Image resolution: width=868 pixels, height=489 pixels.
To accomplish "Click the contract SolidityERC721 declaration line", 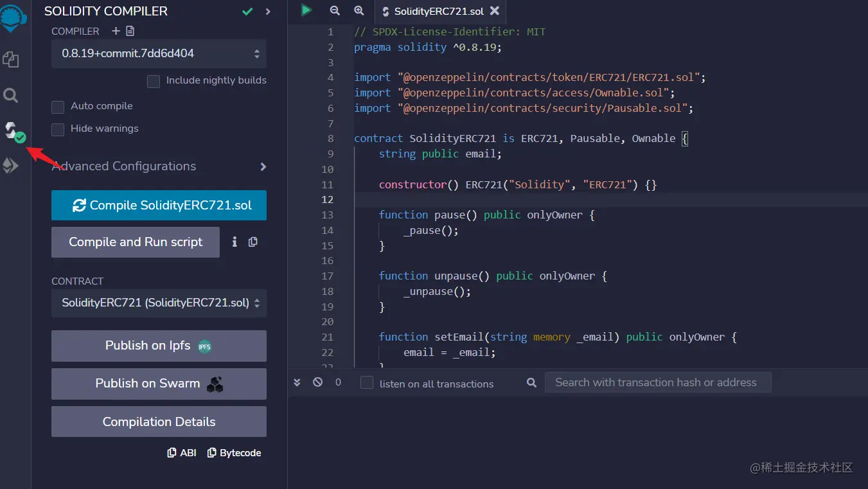I will click(521, 139).
